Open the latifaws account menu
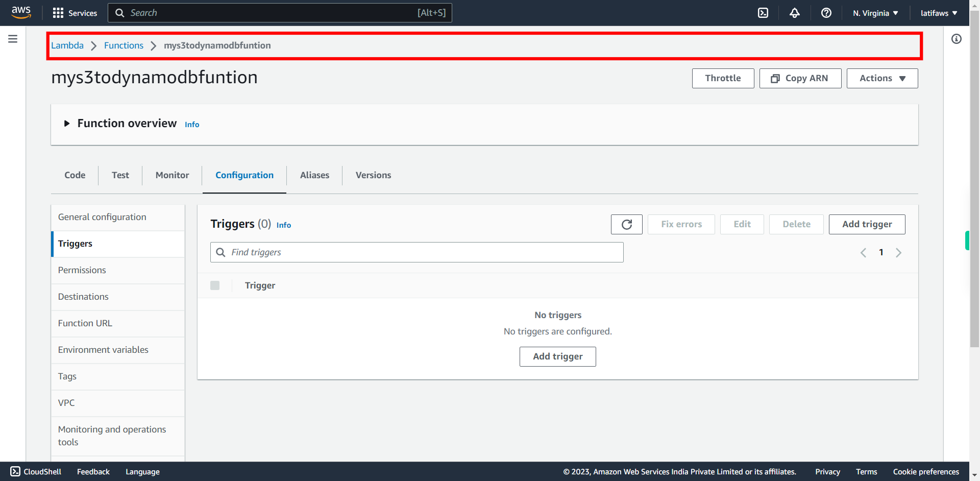 click(939, 13)
